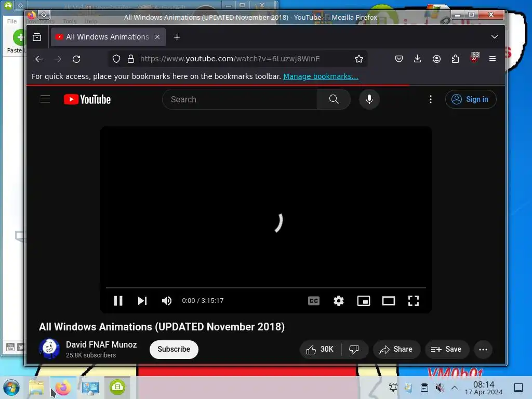This screenshot has width=532, height=399.
Task: Open more actions ellipsis below video
Action: pyautogui.click(x=483, y=350)
